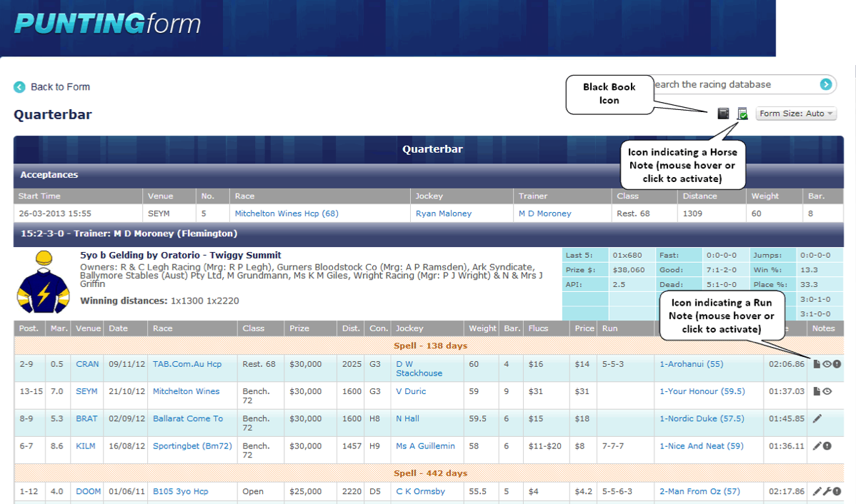Expand the Form Size: Auto dropdown
The height and width of the screenshot is (504, 856).
tap(795, 114)
